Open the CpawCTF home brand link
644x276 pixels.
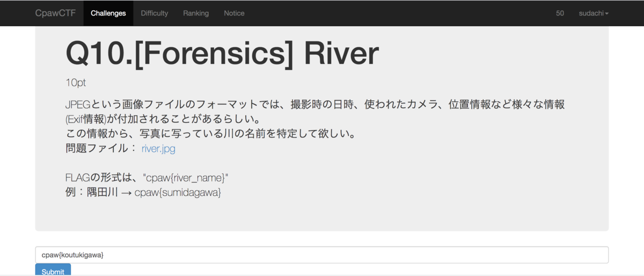point(55,13)
